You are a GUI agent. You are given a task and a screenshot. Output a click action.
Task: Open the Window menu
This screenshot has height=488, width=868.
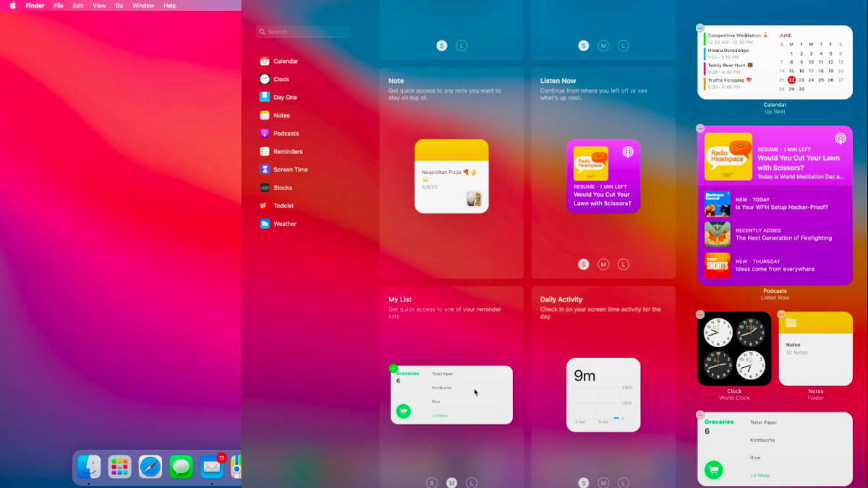(143, 6)
